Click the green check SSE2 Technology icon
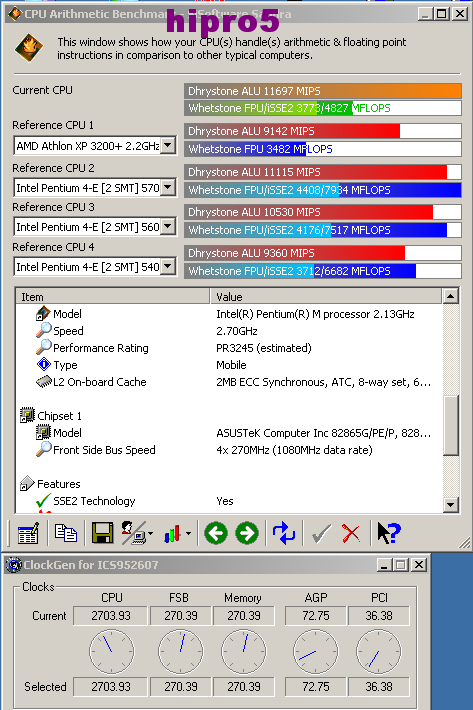Screen dimensions: 473x710 [x=43, y=500]
